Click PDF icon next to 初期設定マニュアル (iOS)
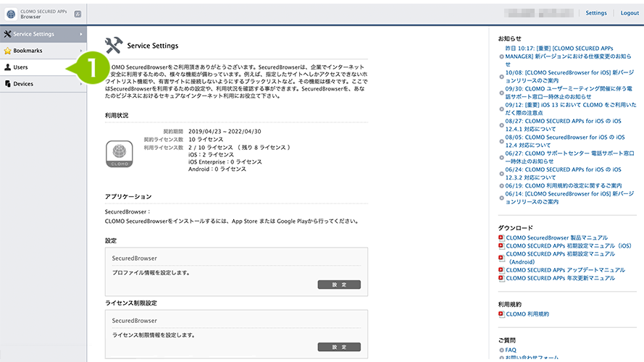The width and height of the screenshot is (644, 362). (x=501, y=246)
